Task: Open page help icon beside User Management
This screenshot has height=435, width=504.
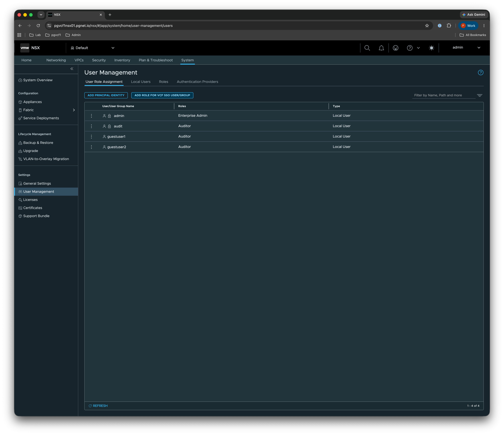Action: (480, 72)
